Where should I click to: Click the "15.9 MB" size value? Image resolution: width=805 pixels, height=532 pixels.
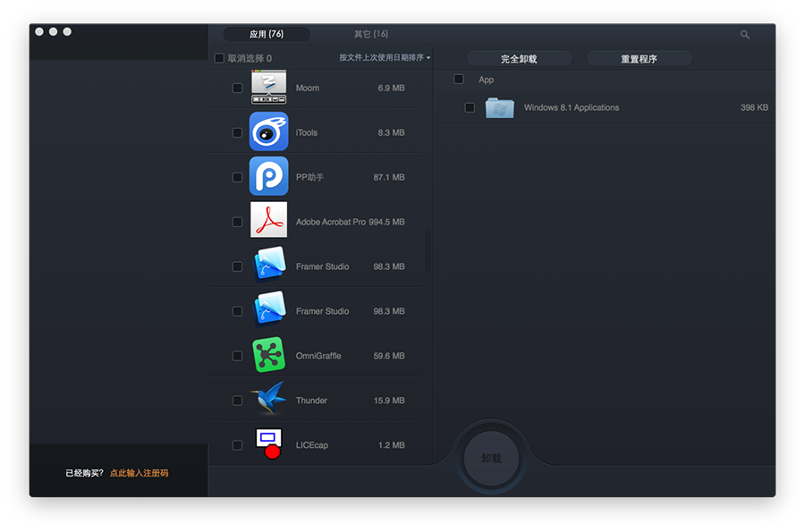click(389, 401)
